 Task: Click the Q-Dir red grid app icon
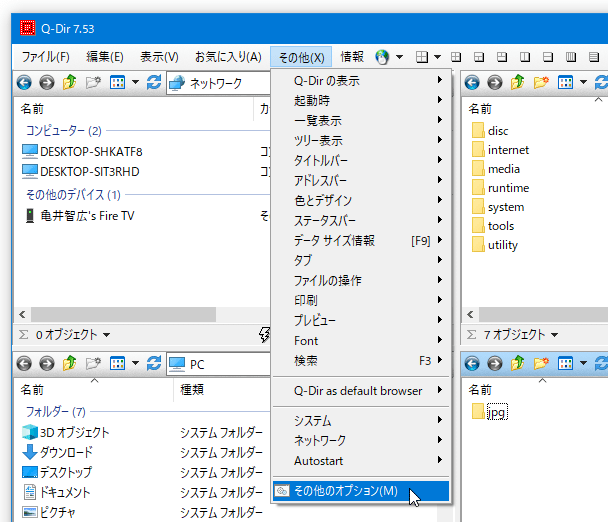pos(28,28)
